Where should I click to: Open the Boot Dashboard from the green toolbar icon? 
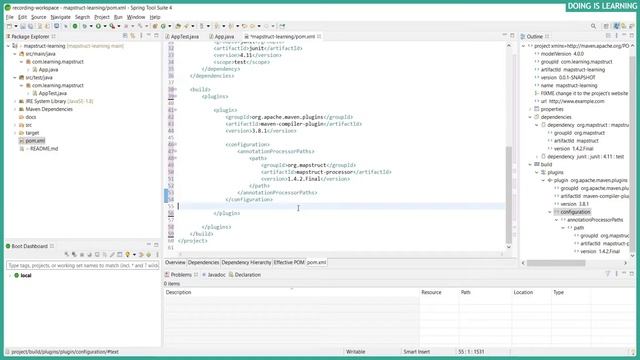point(75,26)
